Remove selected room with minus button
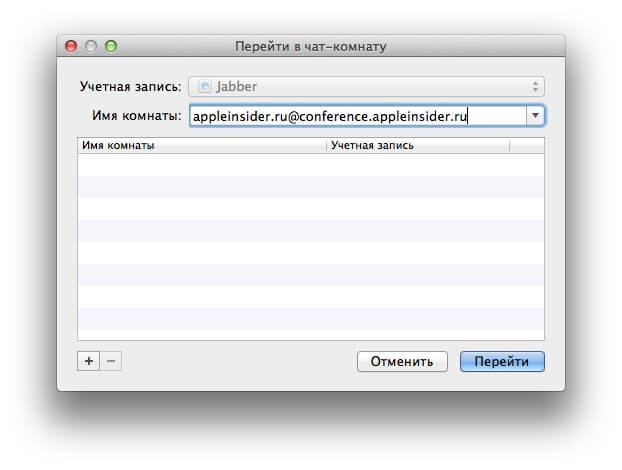The width and height of the screenshot is (622, 470). (x=111, y=361)
